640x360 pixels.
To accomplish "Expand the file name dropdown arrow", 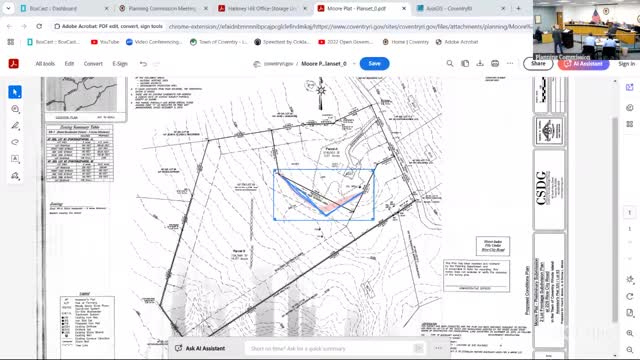I will 354,64.
